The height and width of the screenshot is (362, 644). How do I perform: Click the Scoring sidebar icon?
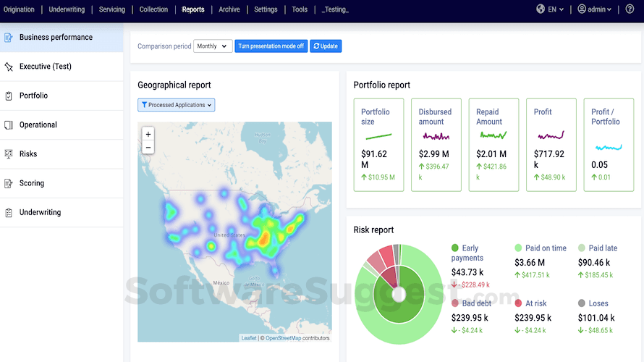click(x=9, y=183)
